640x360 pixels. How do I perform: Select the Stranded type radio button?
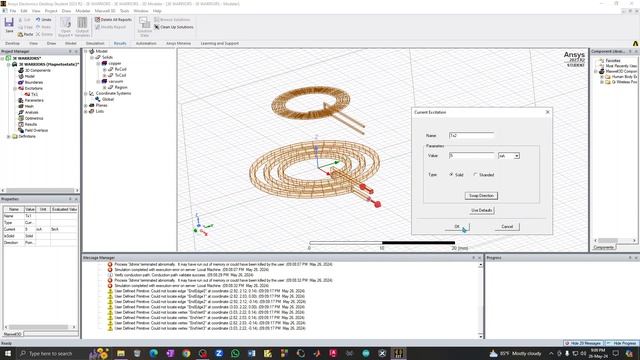tap(475, 175)
